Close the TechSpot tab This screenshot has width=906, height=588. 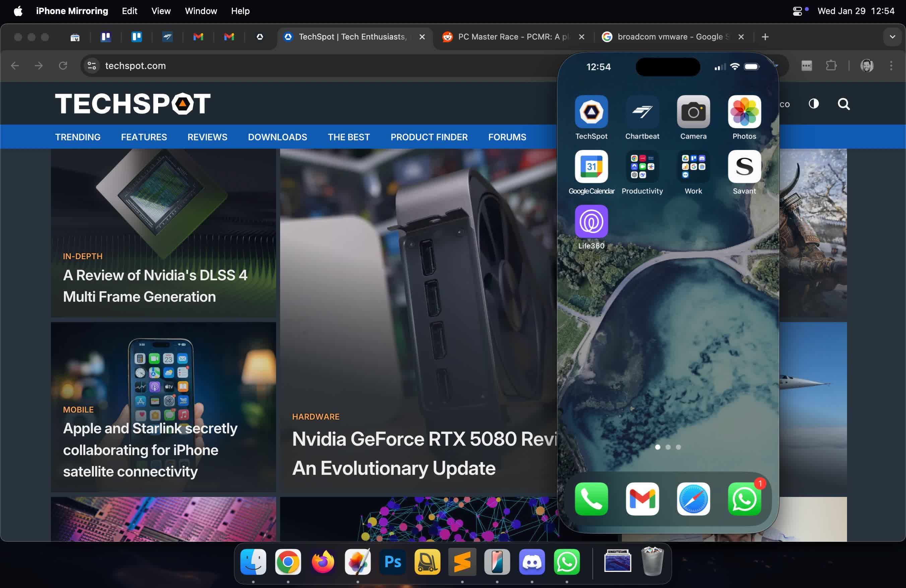coord(422,37)
